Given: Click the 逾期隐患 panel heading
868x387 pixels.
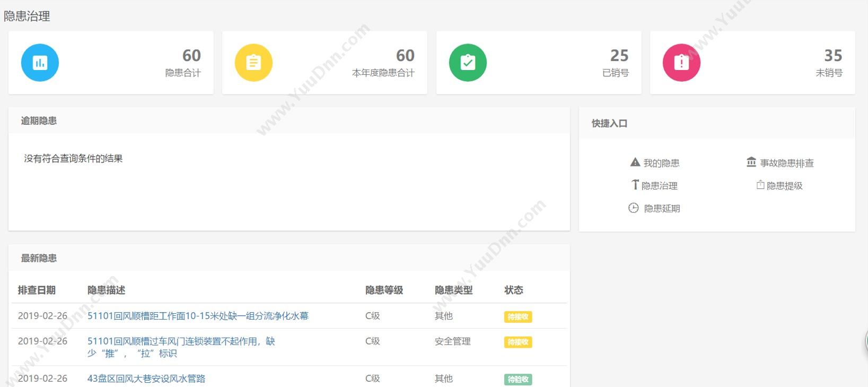Looking at the screenshot, I should pyautogui.click(x=39, y=121).
